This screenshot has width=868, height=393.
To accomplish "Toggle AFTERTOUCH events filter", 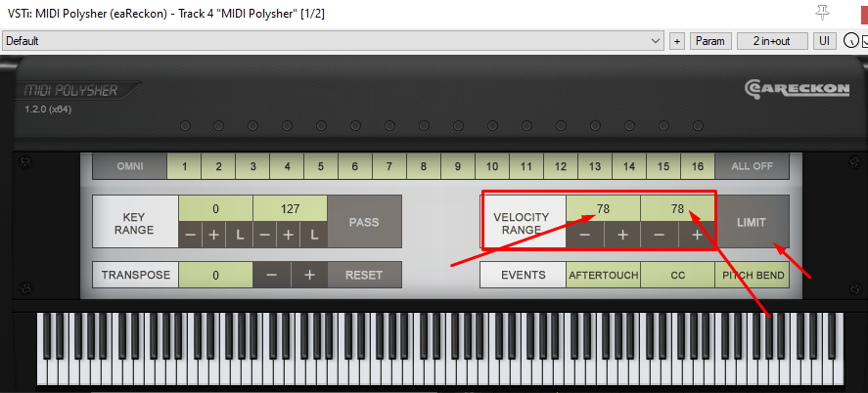I will [603, 275].
